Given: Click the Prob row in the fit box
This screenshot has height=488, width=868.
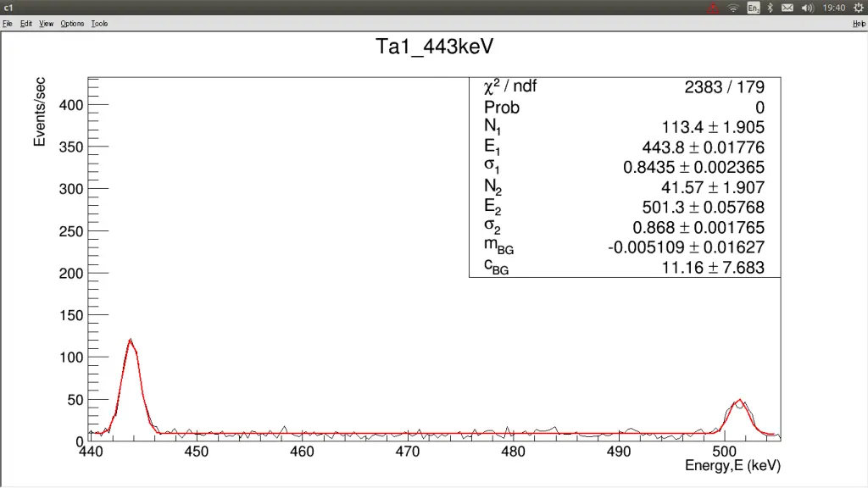Looking at the screenshot, I should [x=625, y=108].
